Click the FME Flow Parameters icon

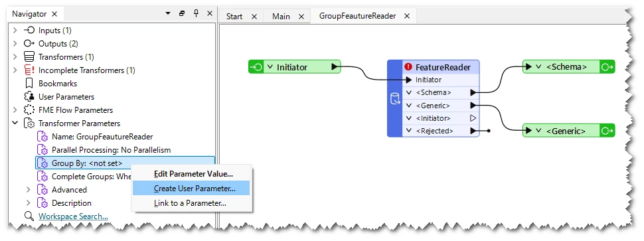(29, 110)
